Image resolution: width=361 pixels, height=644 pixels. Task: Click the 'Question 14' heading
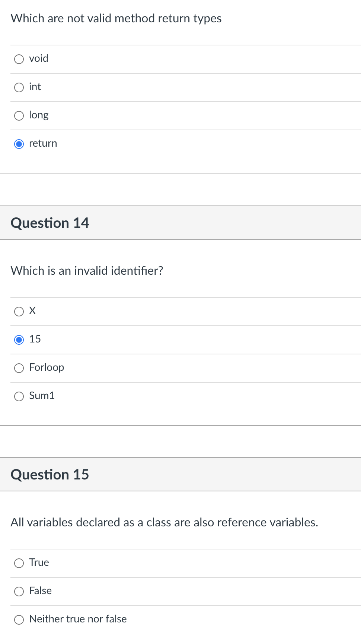coord(50,223)
